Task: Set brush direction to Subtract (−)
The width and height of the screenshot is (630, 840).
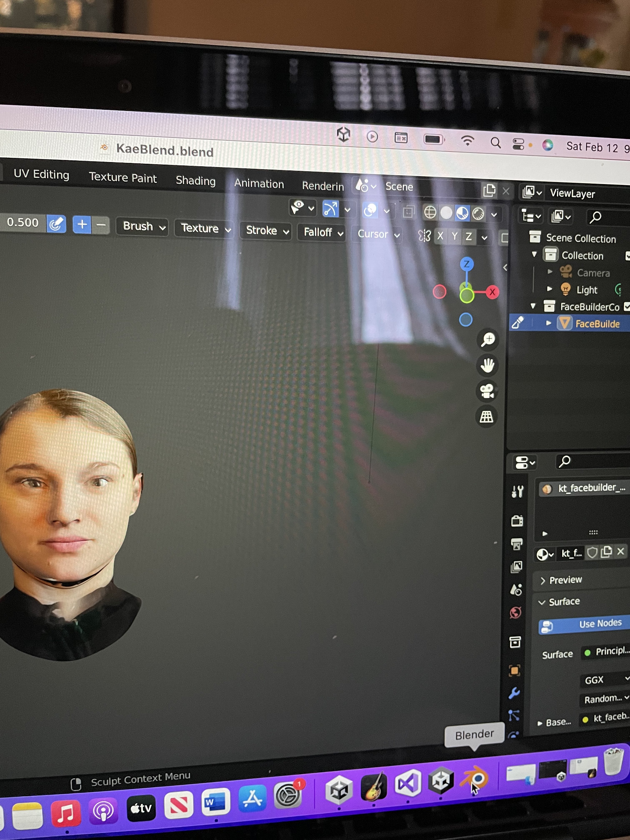Action: coord(101,225)
